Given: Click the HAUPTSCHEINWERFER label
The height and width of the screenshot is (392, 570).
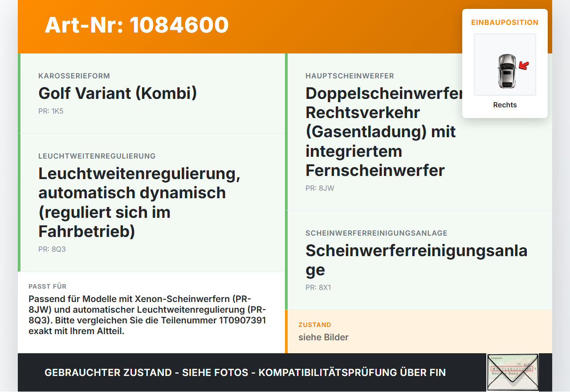Looking at the screenshot, I should pyautogui.click(x=350, y=76).
